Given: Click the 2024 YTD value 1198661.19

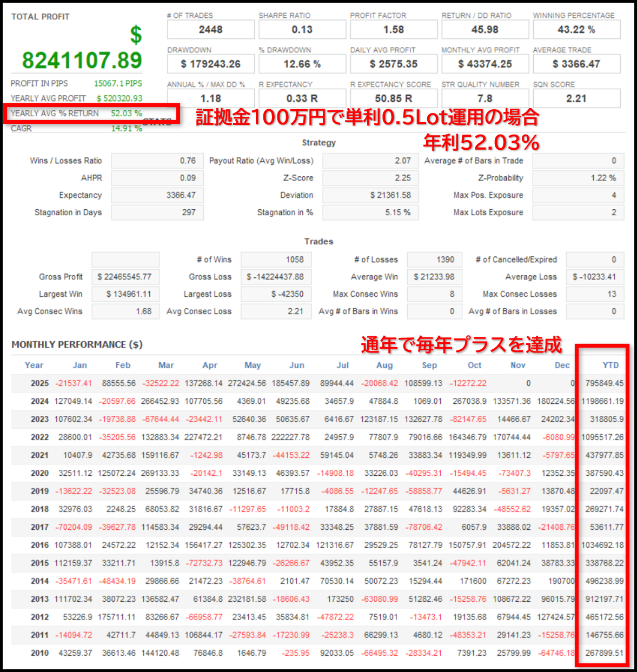Looking at the screenshot, I should (602, 401).
